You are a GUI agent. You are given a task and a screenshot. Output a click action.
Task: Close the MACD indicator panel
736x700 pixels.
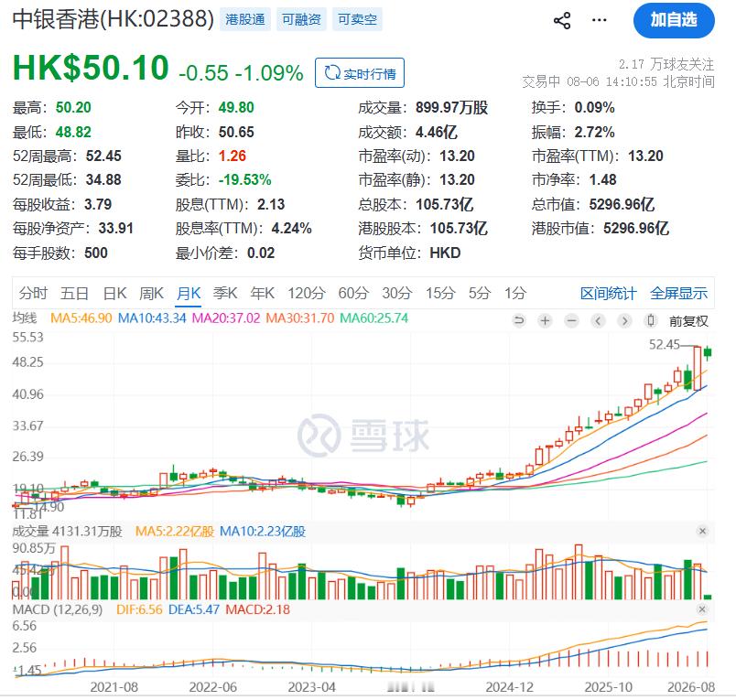pyautogui.click(x=702, y=609)
